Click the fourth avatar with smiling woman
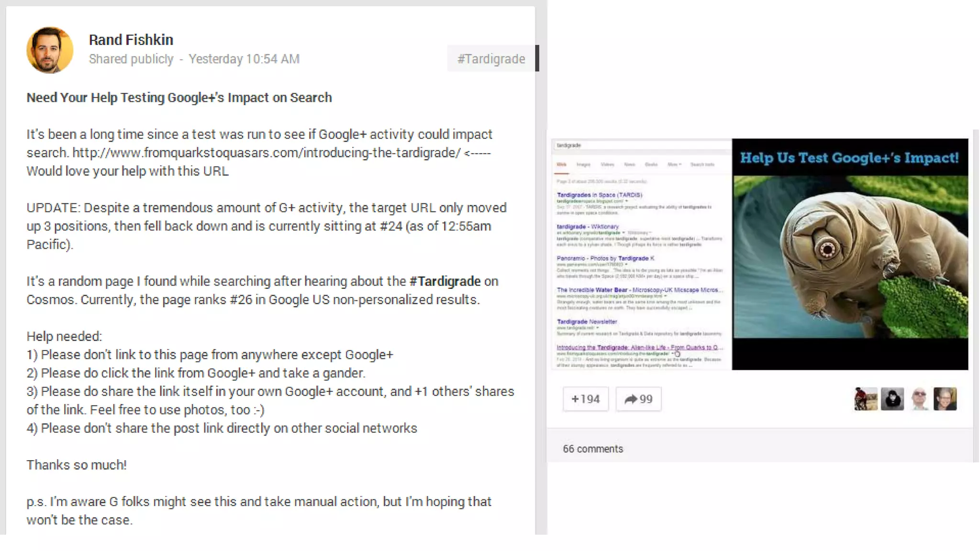This screenshot has height=551, width=980. click(x=945, y=399)
